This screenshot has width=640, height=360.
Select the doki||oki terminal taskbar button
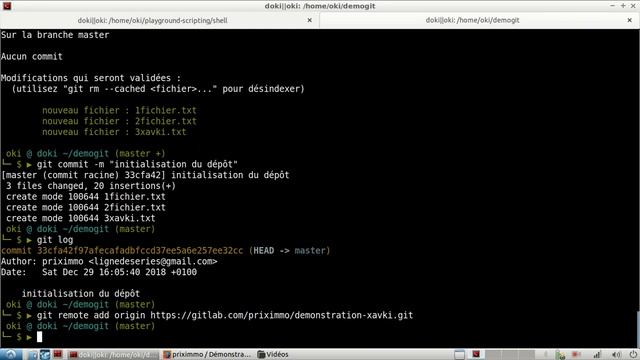point(113,355)
